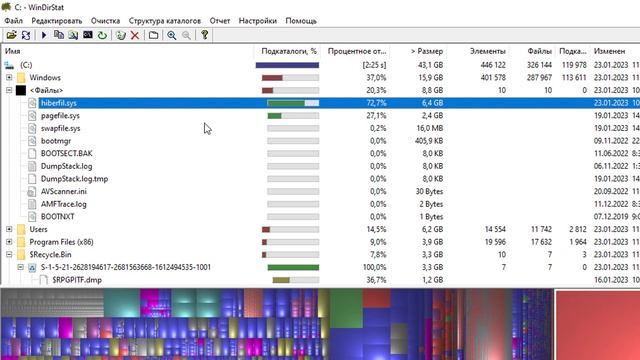640x360 pixels.
Task: Click the 446 122 elements value
Action: pyautogui.click(x=493, y=65)
